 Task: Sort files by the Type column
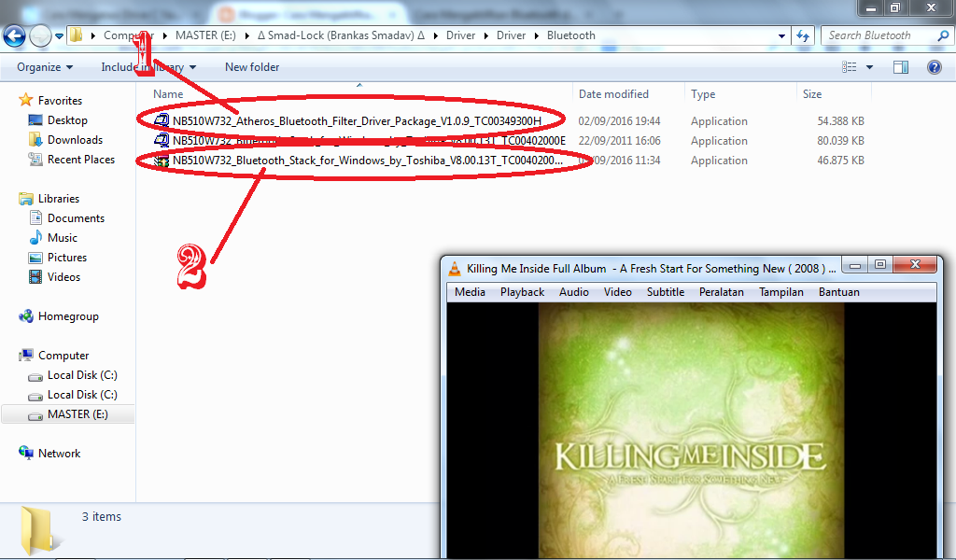(703, 94)
